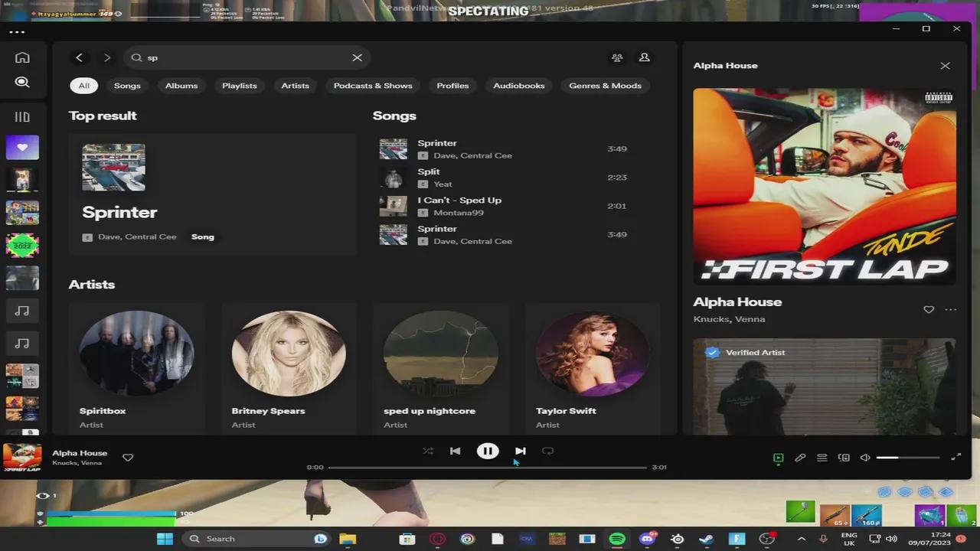
Task: Open the sped up nightcore artist card
Action: (x=440, y=369)
